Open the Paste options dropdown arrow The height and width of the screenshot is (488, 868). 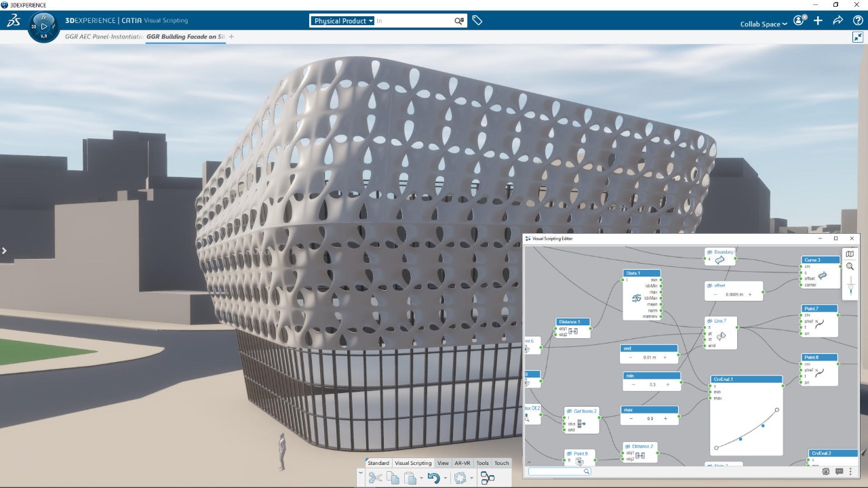[x=421, y=478]
